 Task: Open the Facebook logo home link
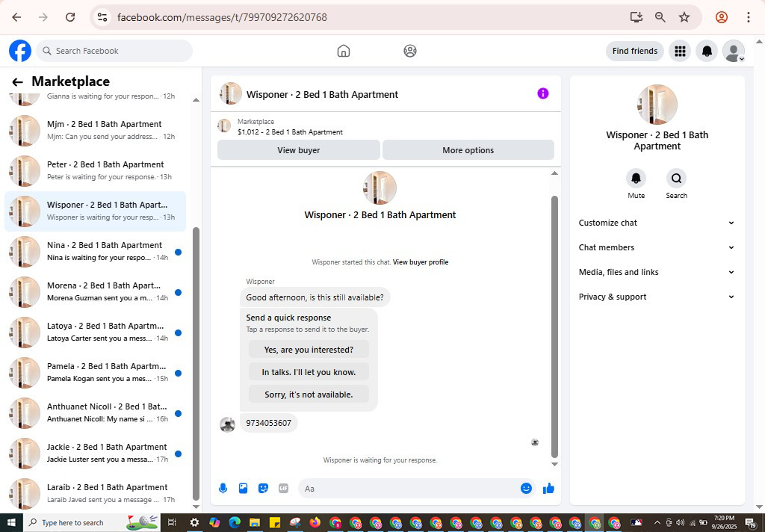20,51
